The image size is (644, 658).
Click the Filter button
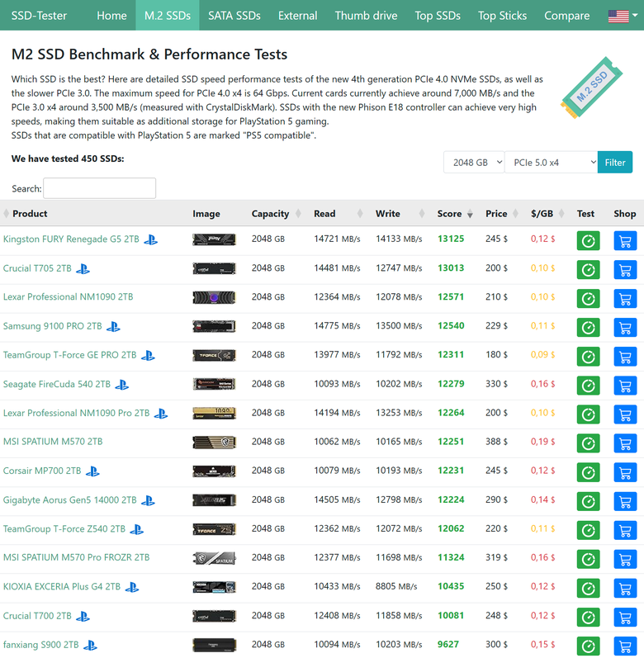[x=614, y=163]
